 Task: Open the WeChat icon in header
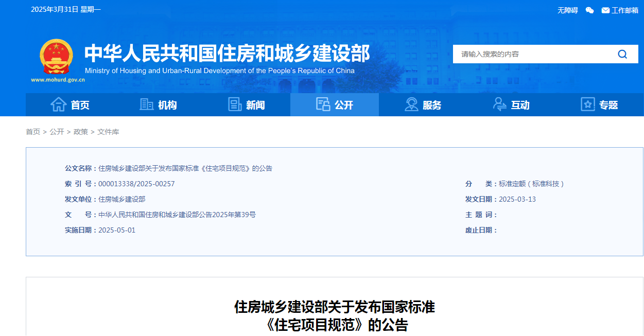pos(589,10)
